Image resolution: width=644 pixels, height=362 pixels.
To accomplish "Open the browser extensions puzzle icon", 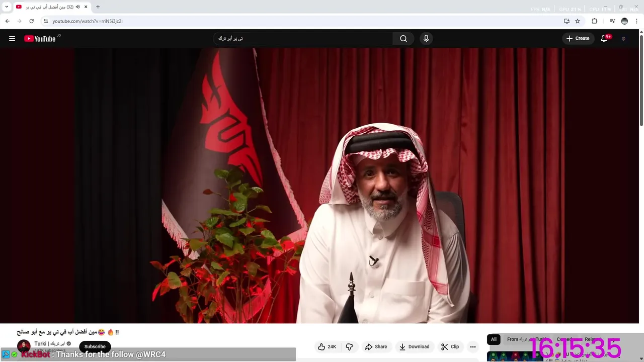I will (595, 21).
